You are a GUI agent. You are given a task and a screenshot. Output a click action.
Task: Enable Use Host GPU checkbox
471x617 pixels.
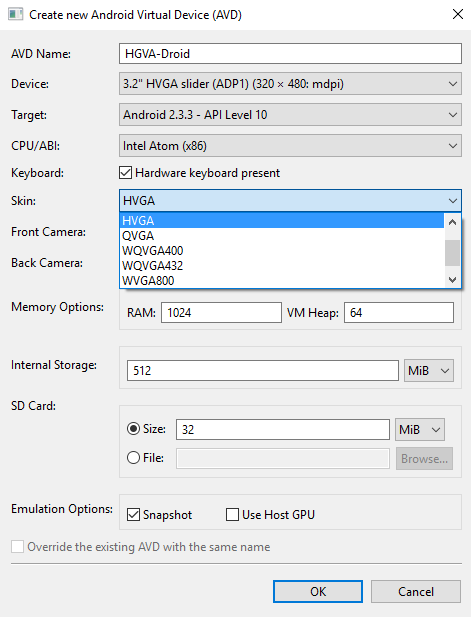[x=232, y=515]
